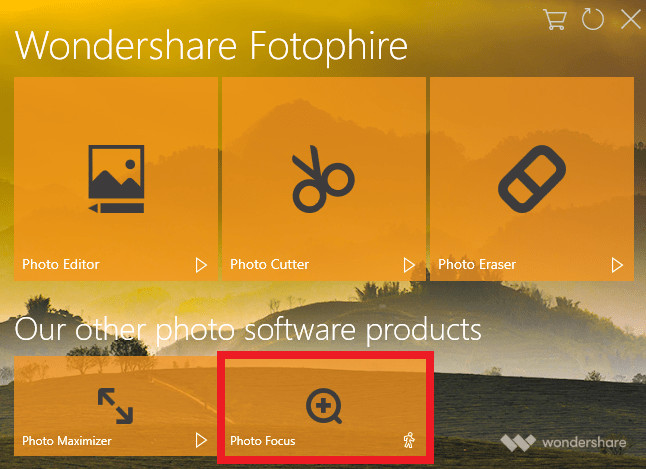The height and width of the screenshot is (469, 646).
Task: Launch Photo Eraser via its play arrow
Action: [x=617, y=265]
